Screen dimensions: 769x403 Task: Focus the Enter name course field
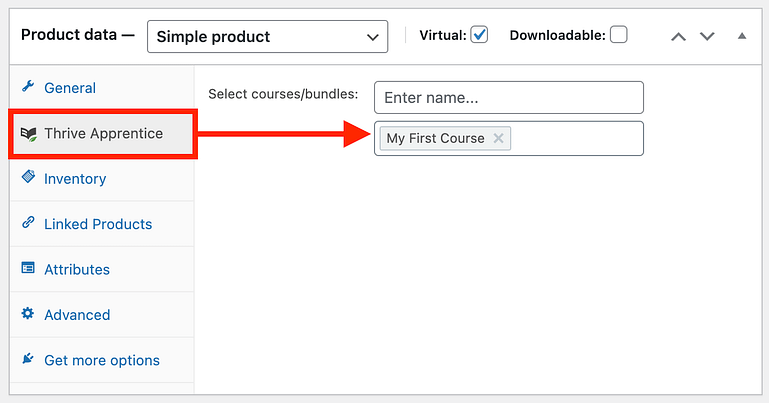[x=509, y=98]
